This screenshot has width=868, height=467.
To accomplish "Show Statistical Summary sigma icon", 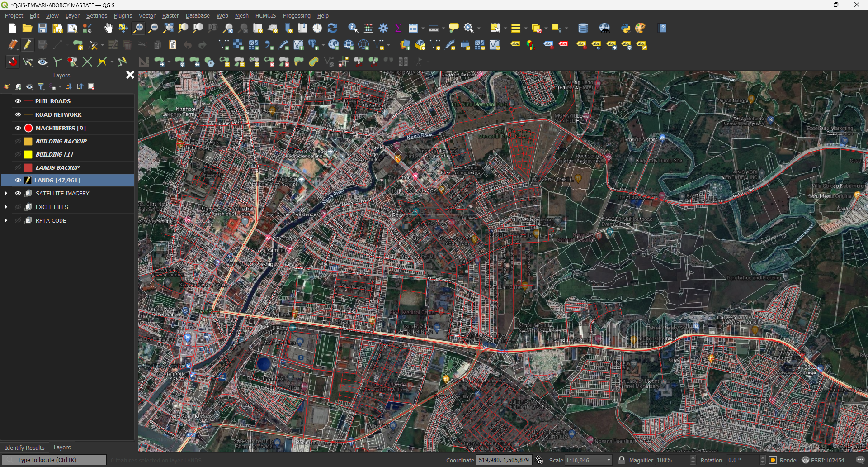I will (398, 28).
